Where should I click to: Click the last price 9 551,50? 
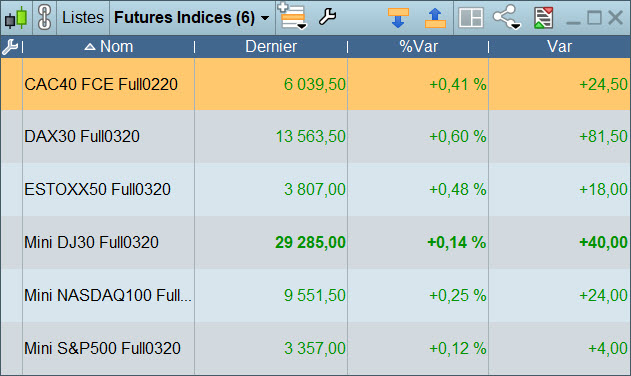[x=315, y=296]
